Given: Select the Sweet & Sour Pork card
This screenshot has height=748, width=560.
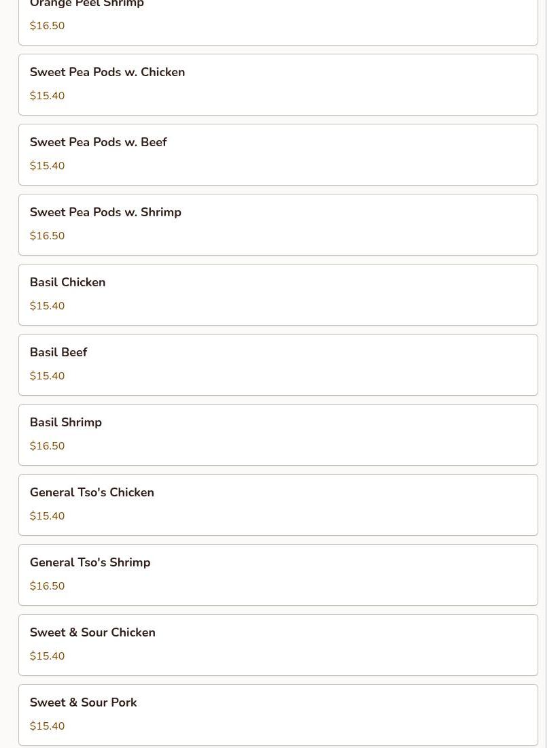Looking at the screenshot, I should [278, 715].
